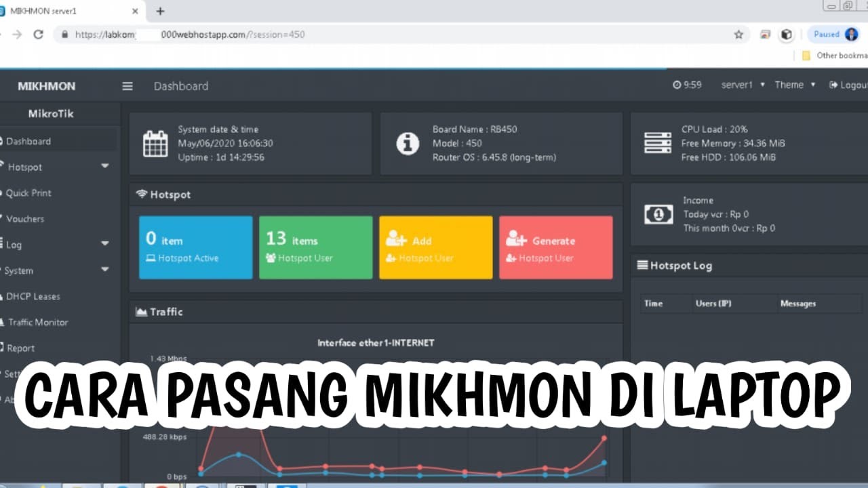Open a new browser tab
Screen dimensions: 868x488
point(160,11)
